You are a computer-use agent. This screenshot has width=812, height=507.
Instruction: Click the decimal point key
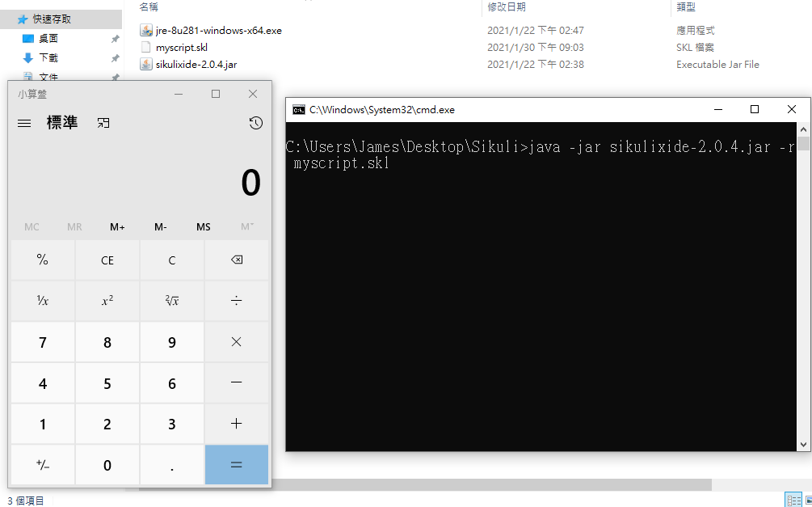[172, 464]
